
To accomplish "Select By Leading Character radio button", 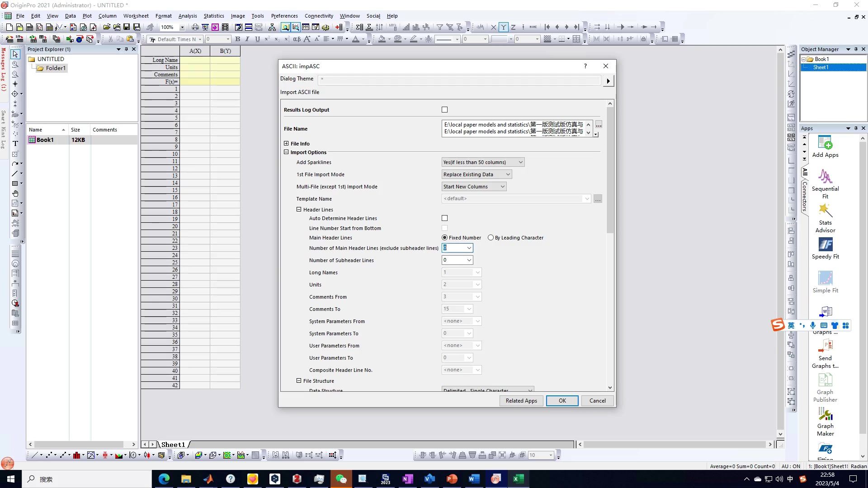I will click(491, 237).
